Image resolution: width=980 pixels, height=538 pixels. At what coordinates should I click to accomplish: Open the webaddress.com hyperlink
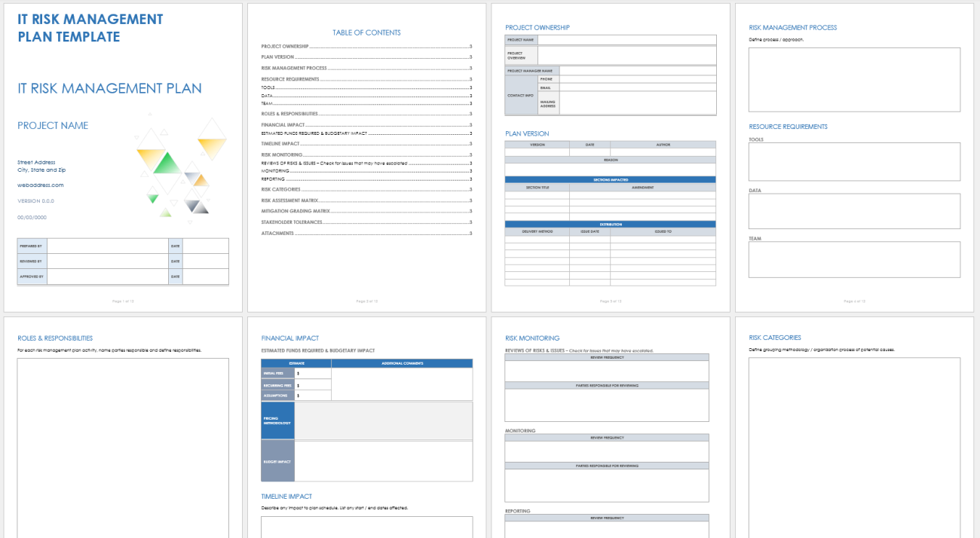39,185
